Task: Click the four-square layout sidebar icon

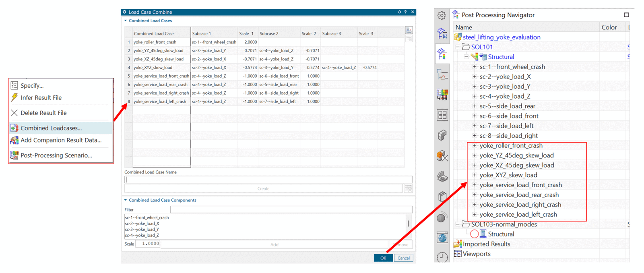Action: (x=442, y=115)
